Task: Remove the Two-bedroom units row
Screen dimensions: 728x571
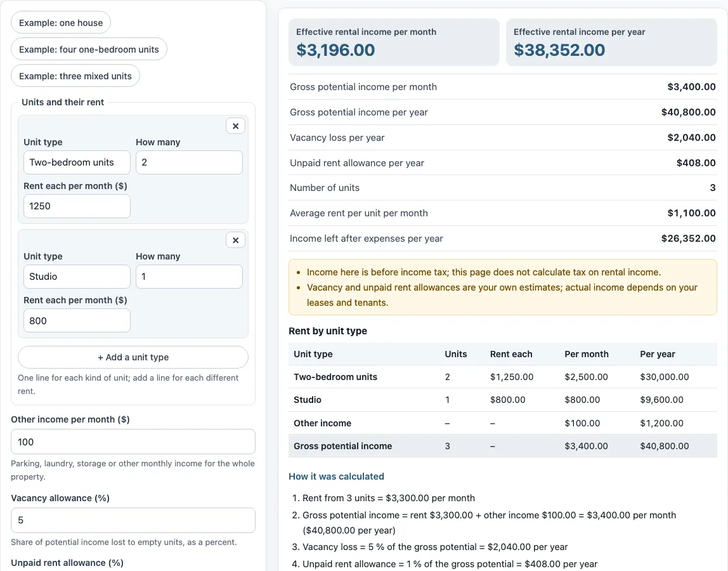Action: pos(235,126)
